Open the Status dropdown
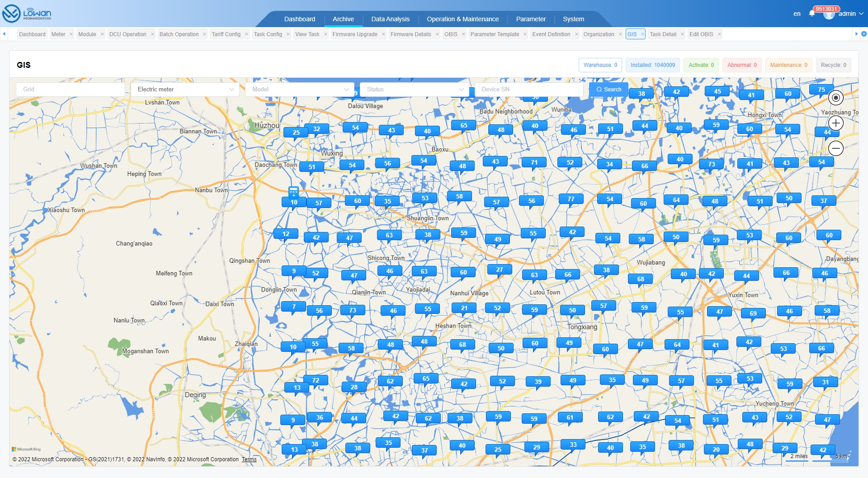 tap(415, 89)
